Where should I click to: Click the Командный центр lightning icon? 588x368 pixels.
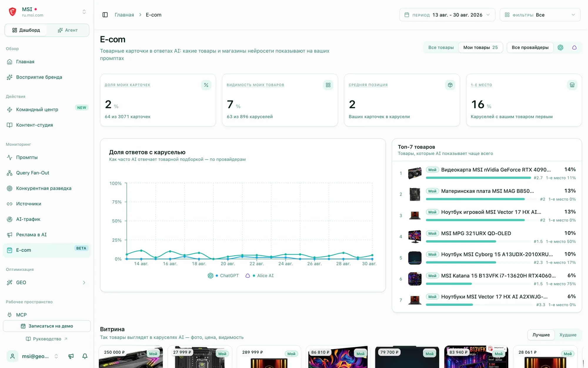point(10,110)
